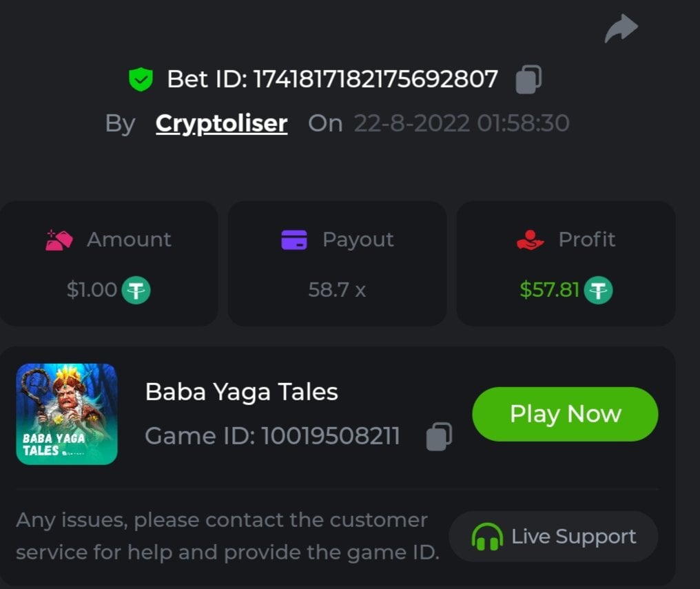The height and width of the screenshot is (589, 700).
Task: Click the Tether coin beside $1.00
Action: (136, 290)
